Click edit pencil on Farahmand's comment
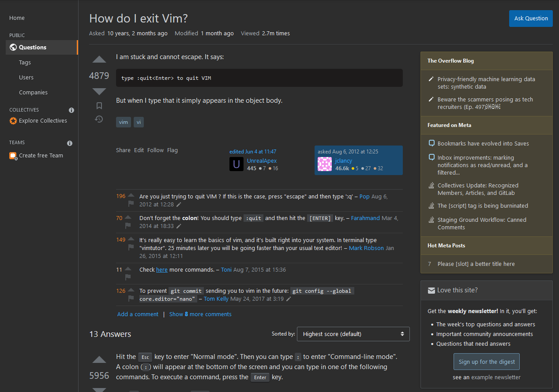 pyautogui.click(x=179, y=226)
